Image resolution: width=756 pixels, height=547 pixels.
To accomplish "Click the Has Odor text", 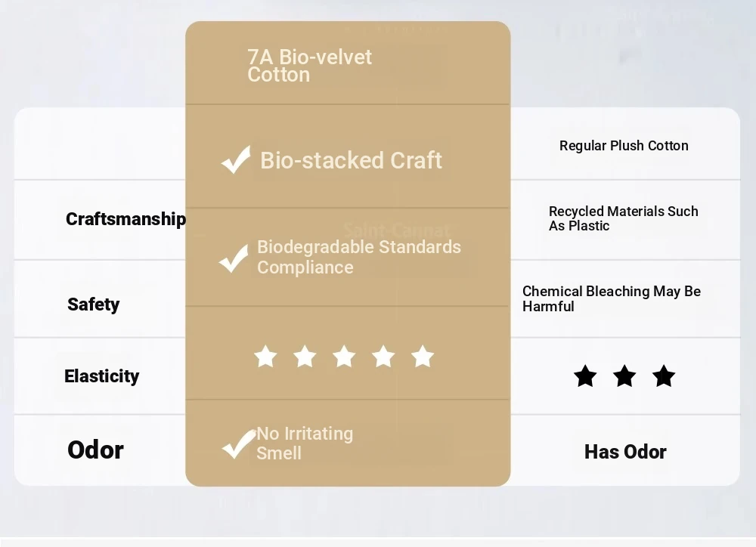I will click(625, 452).
